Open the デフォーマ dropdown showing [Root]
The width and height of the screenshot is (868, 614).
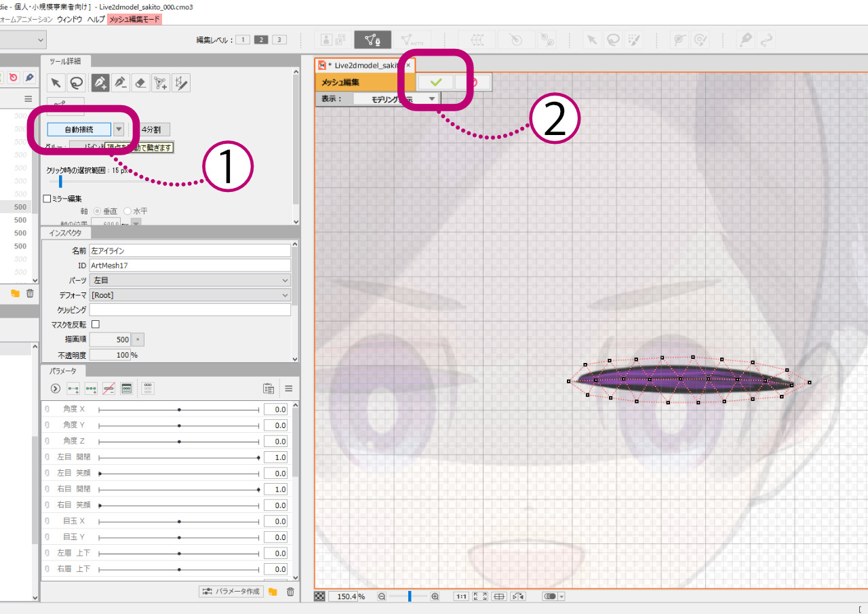pyautogui.click(x=190, y=295)
